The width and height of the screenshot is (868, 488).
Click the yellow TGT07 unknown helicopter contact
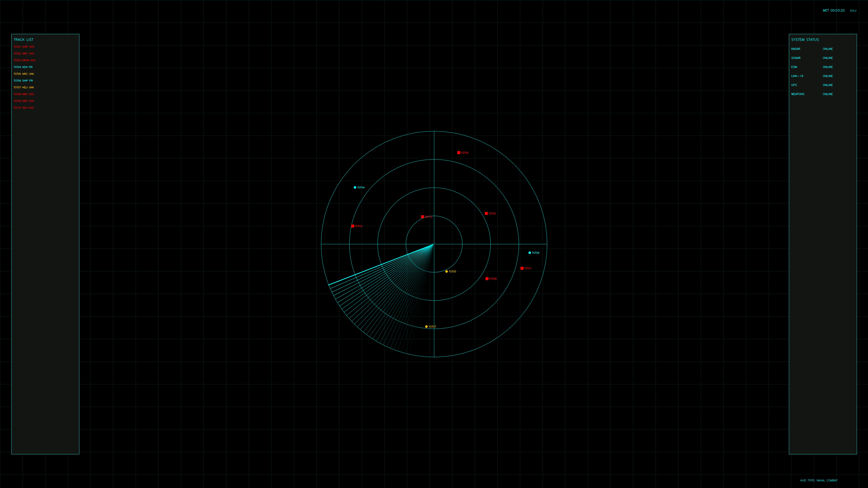(x=426, y=326)
